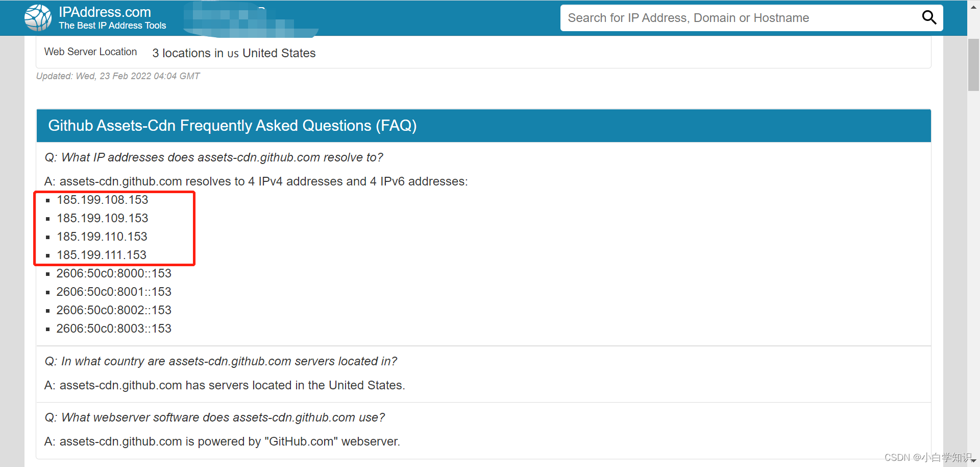The height and width of the screenshot is (467, 980).
Task: Select IPv6 address 2606:50c0:8000::153
Action: tap(114, 273)
